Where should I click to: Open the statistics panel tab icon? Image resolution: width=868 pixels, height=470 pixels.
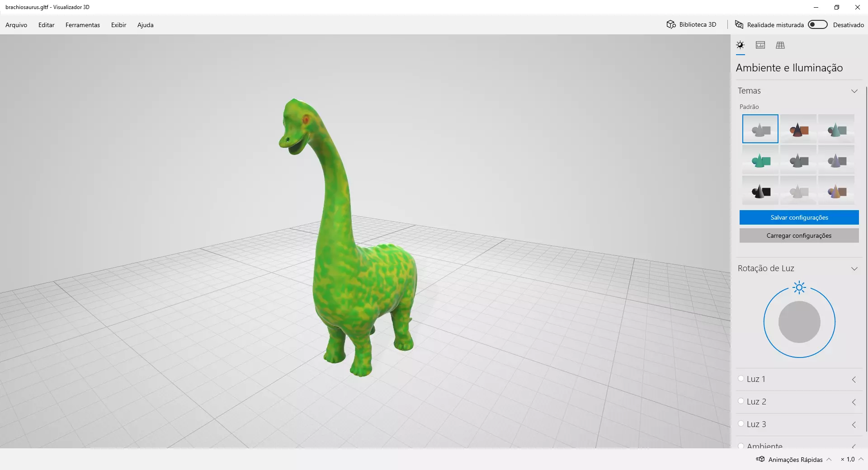coord(760,45)
